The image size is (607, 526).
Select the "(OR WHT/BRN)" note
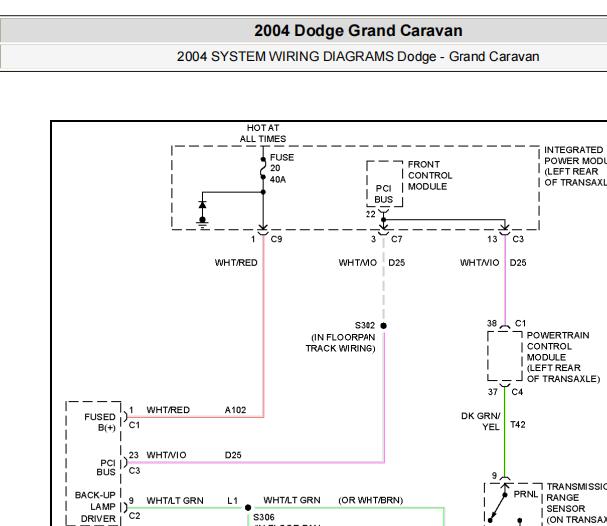pos(371,500)
